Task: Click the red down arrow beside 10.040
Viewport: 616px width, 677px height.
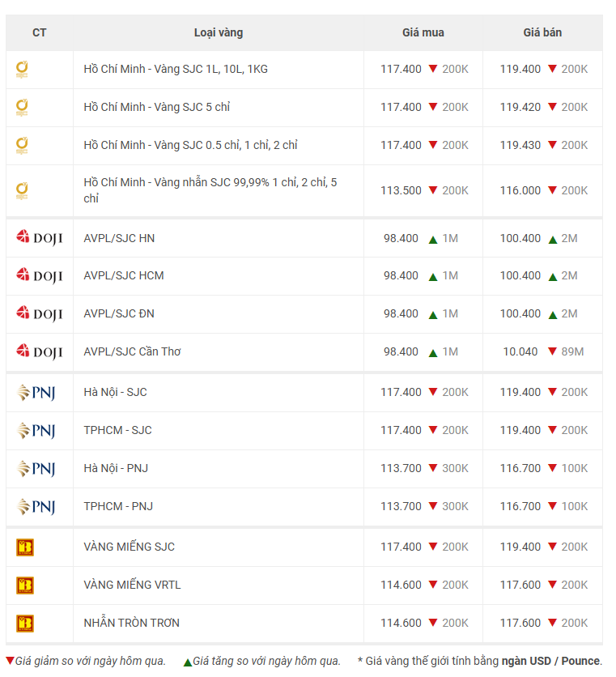Action: click(x=552, y=351)
